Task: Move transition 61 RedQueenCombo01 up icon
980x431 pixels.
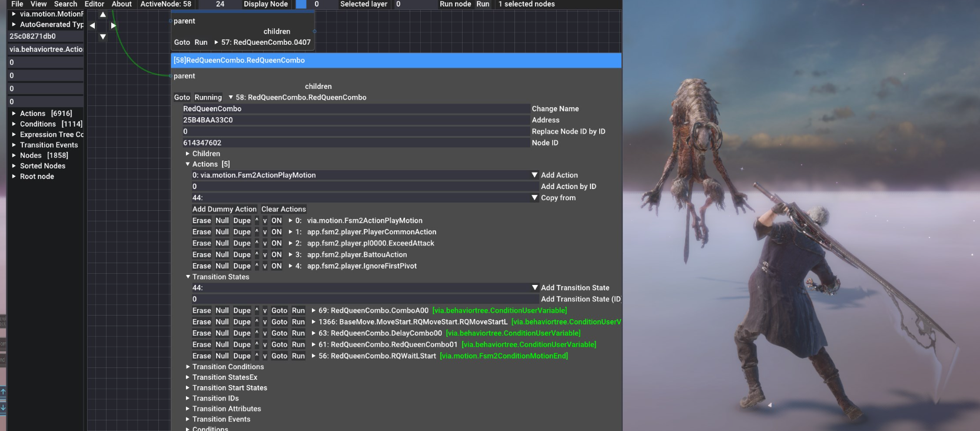Action: (257, 345)
